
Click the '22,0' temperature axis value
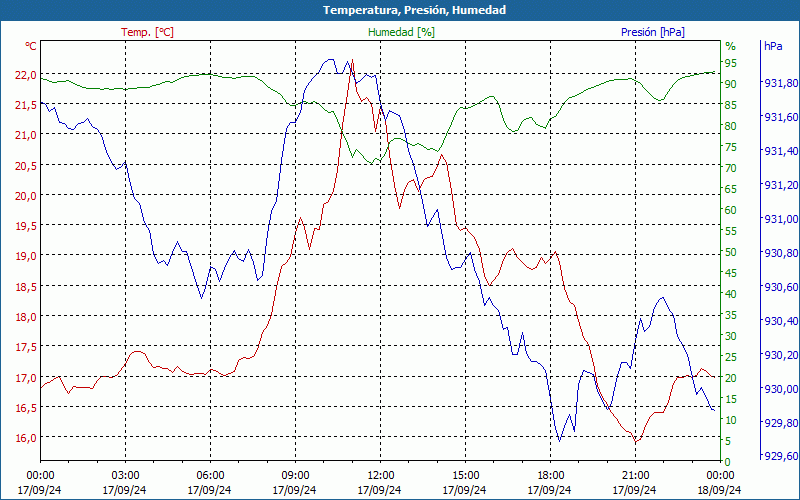tap(26, 74)
